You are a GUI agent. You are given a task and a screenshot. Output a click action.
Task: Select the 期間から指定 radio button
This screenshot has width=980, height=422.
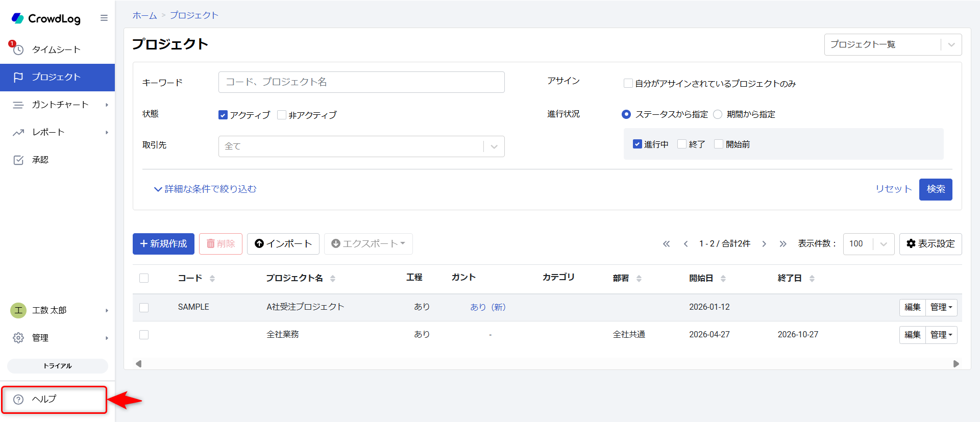[718, 114]
